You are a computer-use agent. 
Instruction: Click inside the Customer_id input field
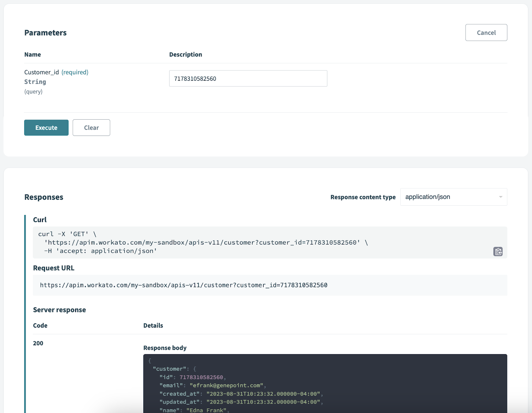(248, 78)
